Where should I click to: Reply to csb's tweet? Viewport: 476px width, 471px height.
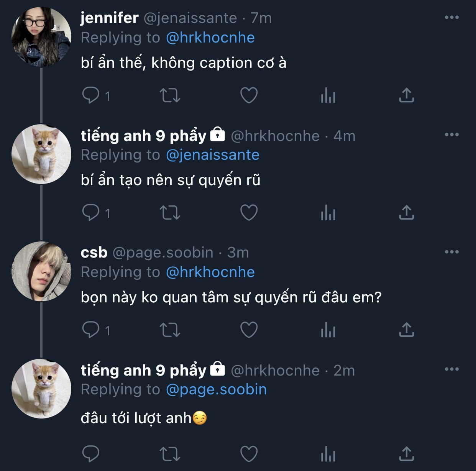click(x=91, y=330)
